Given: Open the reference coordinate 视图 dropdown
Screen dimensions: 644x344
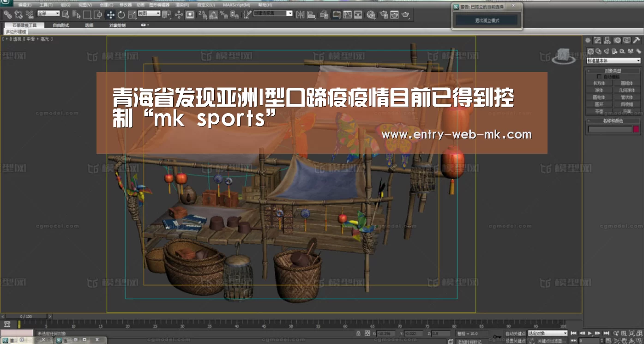Looking at the screenshot, I should pos(149,13).
